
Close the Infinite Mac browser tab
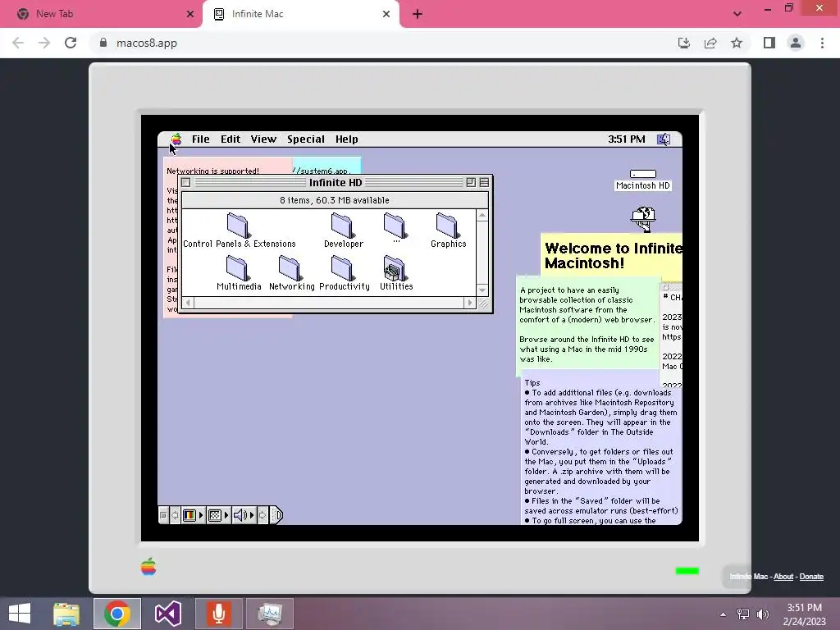[386, 14]
